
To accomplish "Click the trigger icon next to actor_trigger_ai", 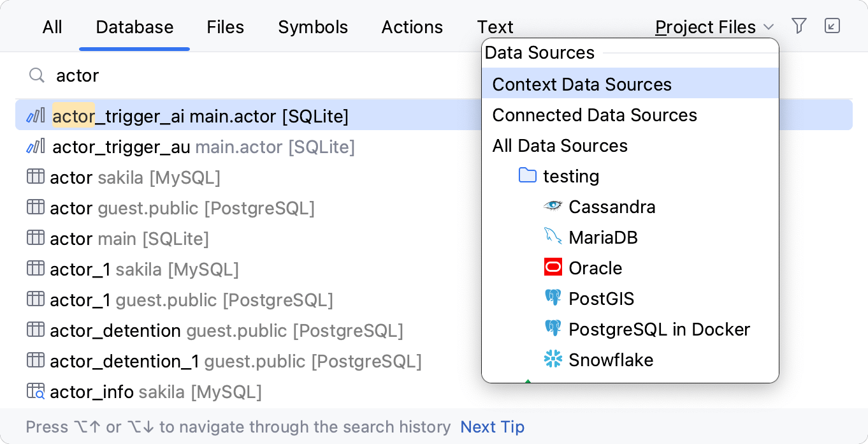I will 36,115.
